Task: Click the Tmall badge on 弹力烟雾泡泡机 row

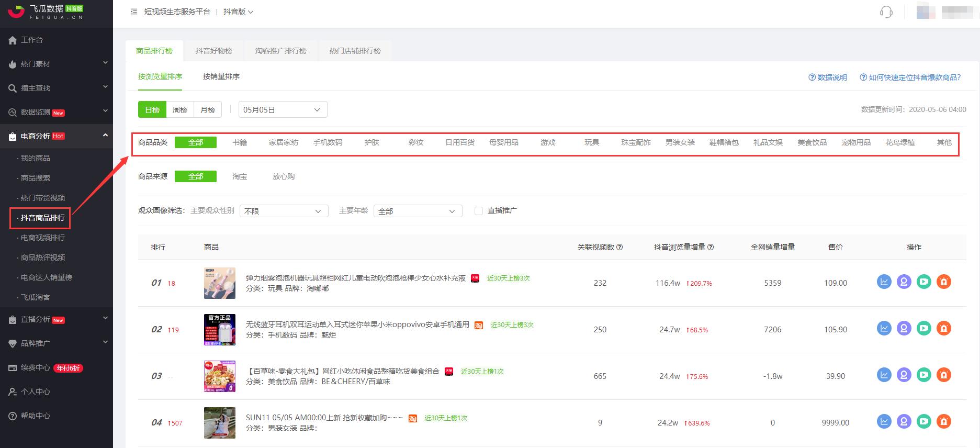Action: tap(475, 278)
